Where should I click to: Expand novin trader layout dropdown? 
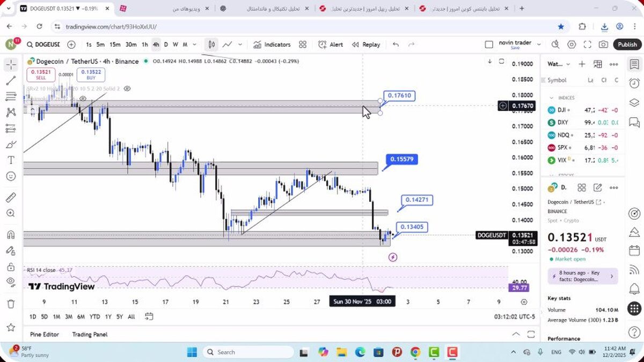tap(539, 45)
